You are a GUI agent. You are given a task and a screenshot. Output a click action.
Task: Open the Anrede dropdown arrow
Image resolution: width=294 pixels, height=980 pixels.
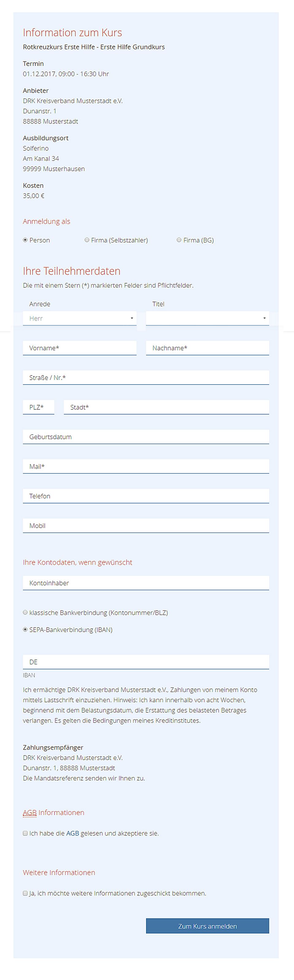pos(133,318)
